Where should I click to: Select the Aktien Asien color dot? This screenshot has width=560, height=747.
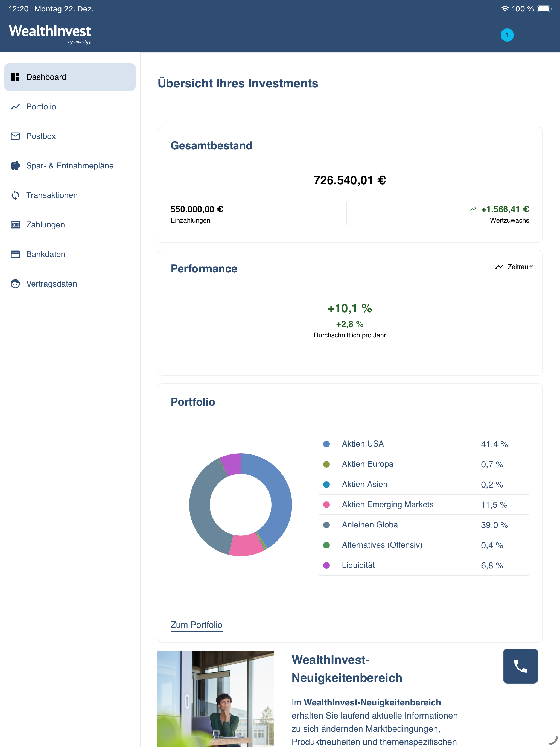[x=326, y=484]
